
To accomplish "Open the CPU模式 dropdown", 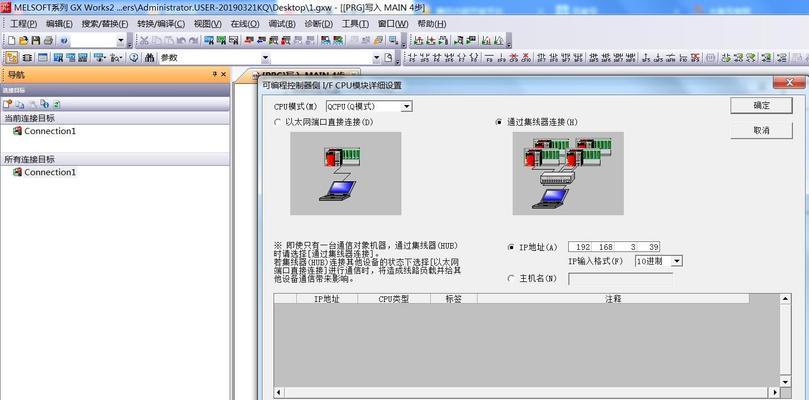I will click(x=407, y=106).
